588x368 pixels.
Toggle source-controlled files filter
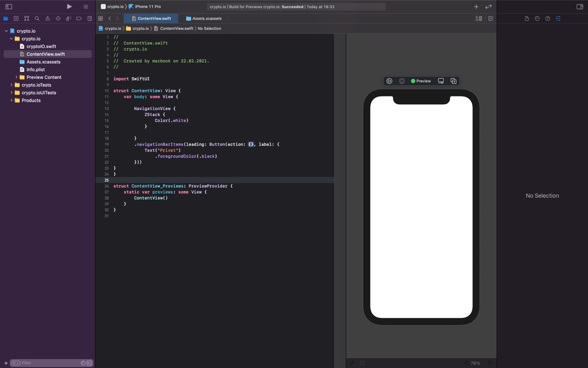pyautogui.click(x=89, y=363)
